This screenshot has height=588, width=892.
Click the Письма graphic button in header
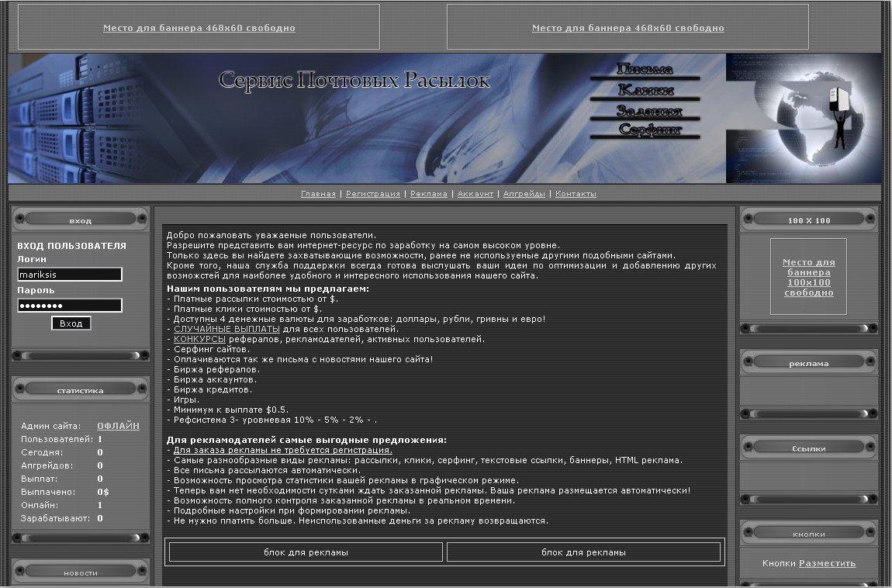pos(645,70)
